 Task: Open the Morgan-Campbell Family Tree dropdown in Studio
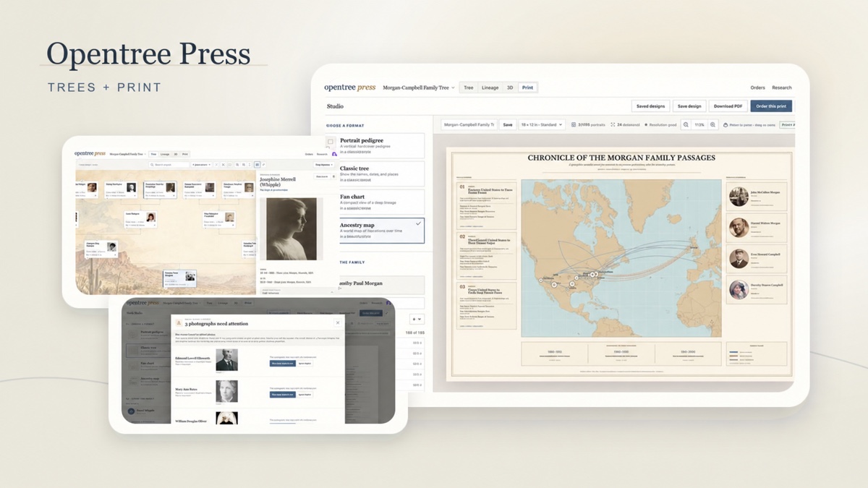(x=419, y=87)
